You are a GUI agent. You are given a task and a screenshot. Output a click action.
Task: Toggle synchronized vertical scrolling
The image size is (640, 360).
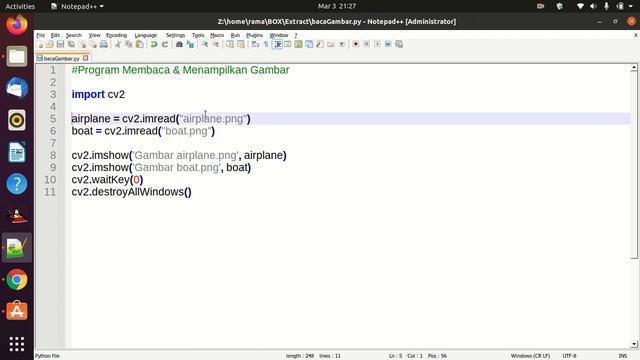pos(230,44)
